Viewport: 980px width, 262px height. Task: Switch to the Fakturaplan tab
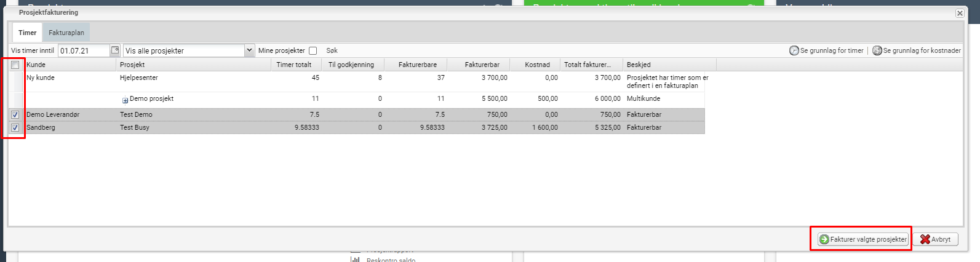click(x=66, y=33)
